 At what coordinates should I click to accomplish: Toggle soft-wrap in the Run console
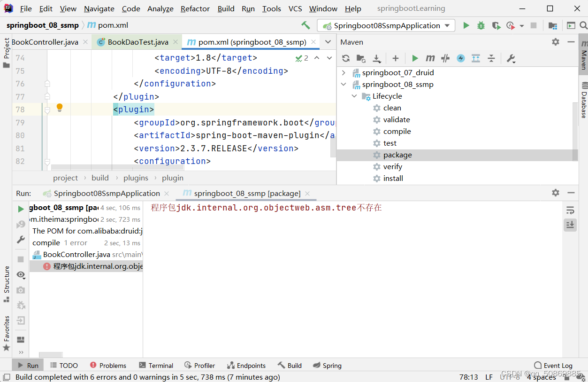point(570,210)
